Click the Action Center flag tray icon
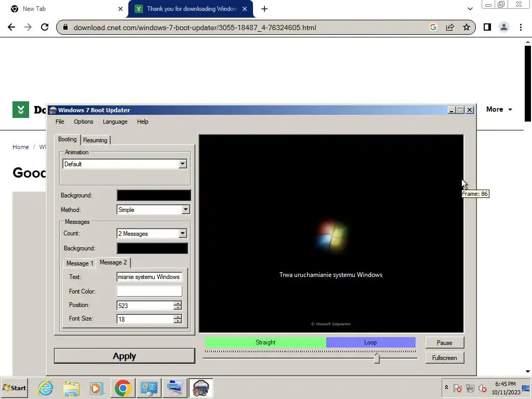This screenshot has height=399, width=532. [457, 388]
